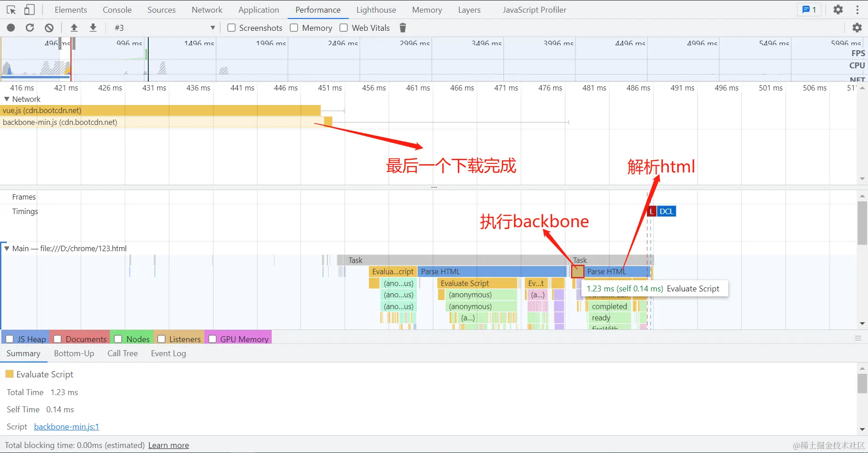Switch to the Event Log tab
The width and height of the screenshot is (868, 453).
[169, 353]
